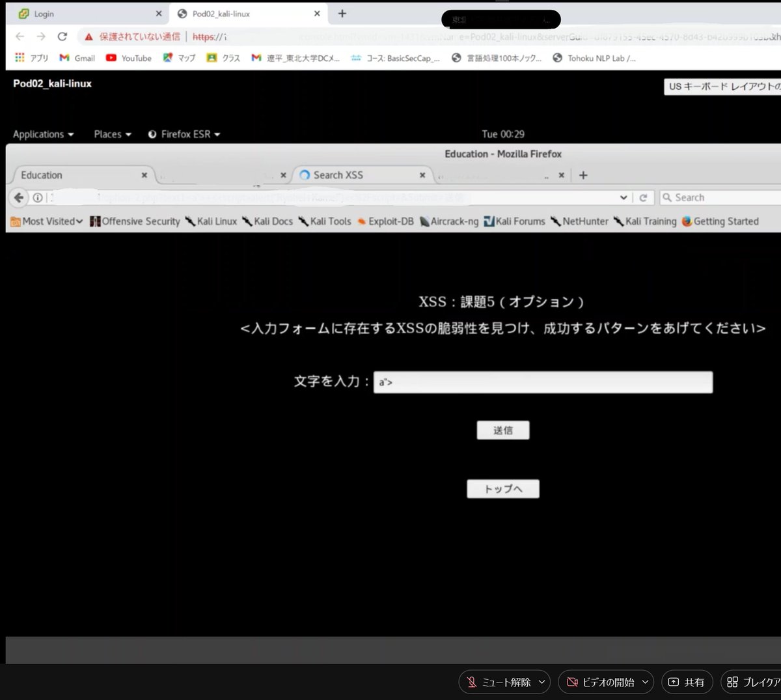Click the Chrome address bar

pyautogui.click(x=430, y=37)
